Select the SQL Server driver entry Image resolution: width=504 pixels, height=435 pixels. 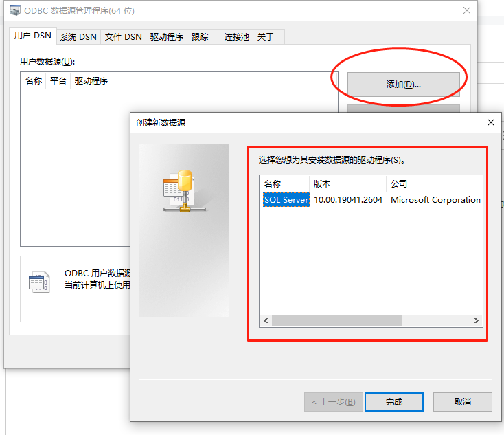pyautogui.click(x=286, y=200)
